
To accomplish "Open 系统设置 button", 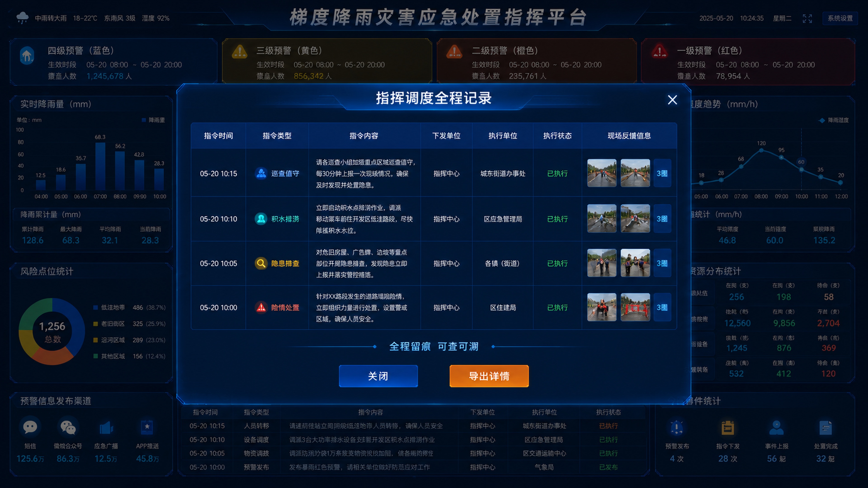I will tap(840, 18).
